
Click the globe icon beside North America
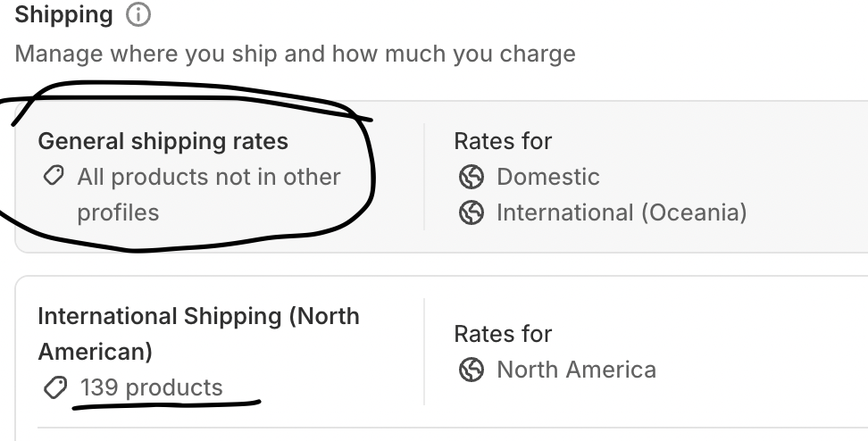(471, 370)
